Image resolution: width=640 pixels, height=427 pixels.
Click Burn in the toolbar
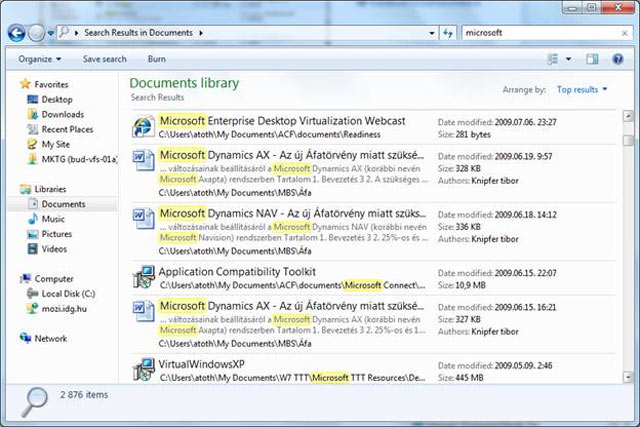point(157,60)
